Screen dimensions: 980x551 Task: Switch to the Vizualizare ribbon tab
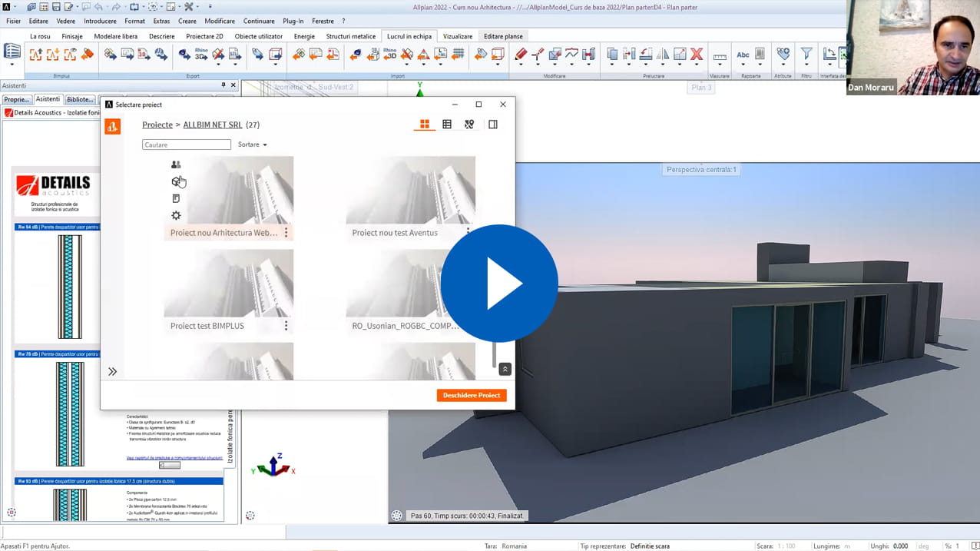click(x=458, y=36)
